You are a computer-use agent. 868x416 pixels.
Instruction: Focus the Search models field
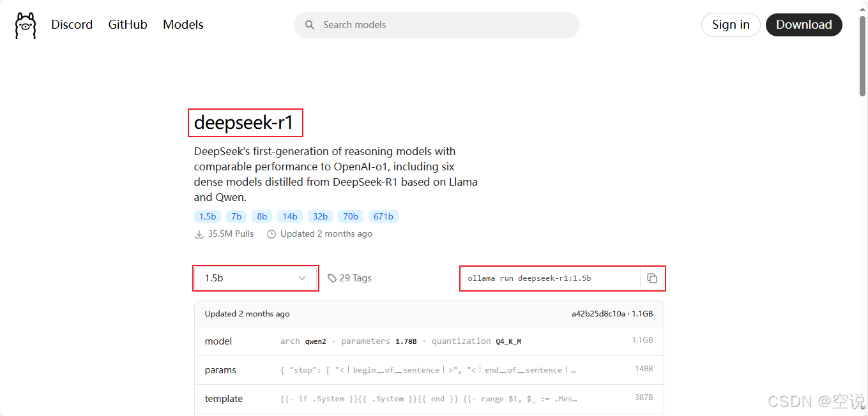coord(437,25)
